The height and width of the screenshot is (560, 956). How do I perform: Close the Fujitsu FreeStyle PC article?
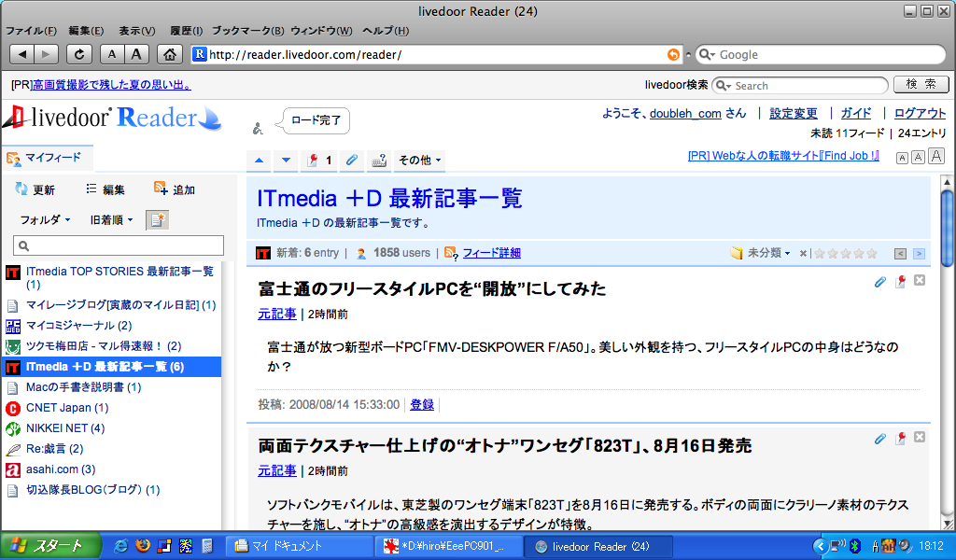coord(920,280)
